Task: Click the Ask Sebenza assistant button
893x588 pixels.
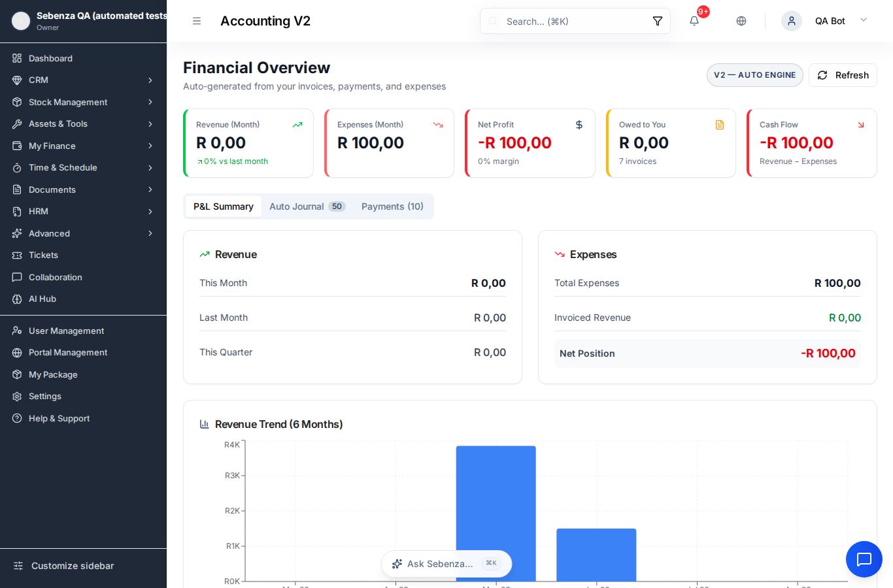Action: (446, 564)
